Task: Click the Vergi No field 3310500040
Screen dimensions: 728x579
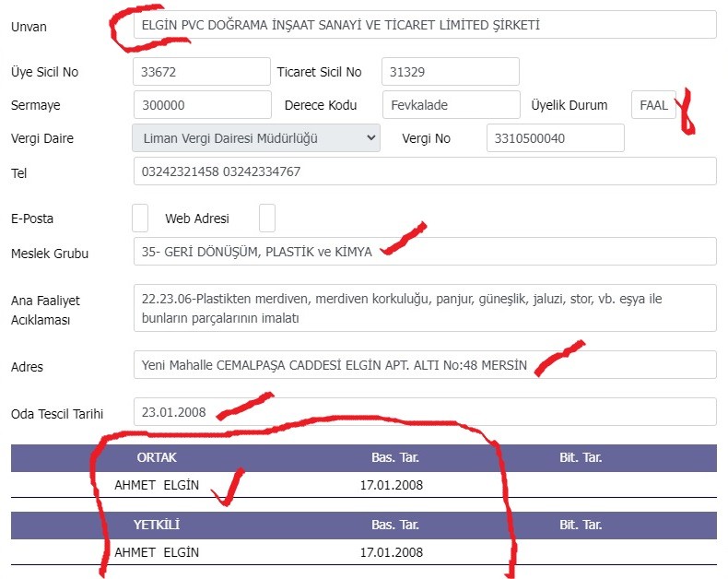Action: pyautogui.click(x=556, y=137)
